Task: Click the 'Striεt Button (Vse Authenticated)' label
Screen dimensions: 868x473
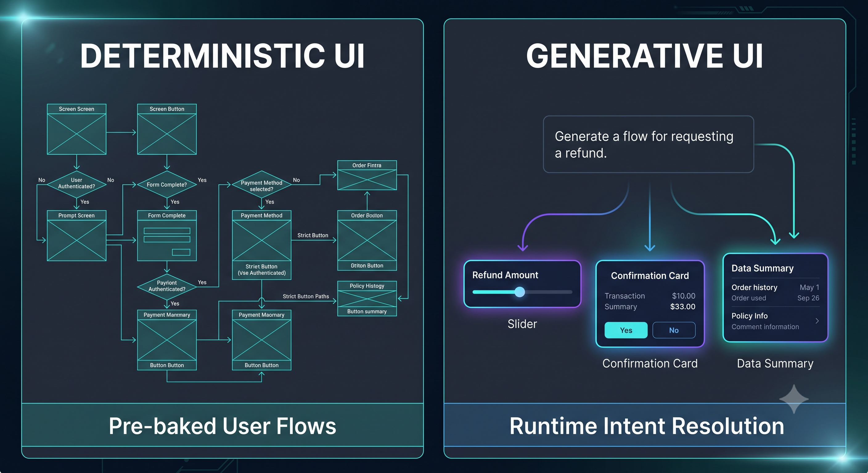Action: (x=261, y=270)
